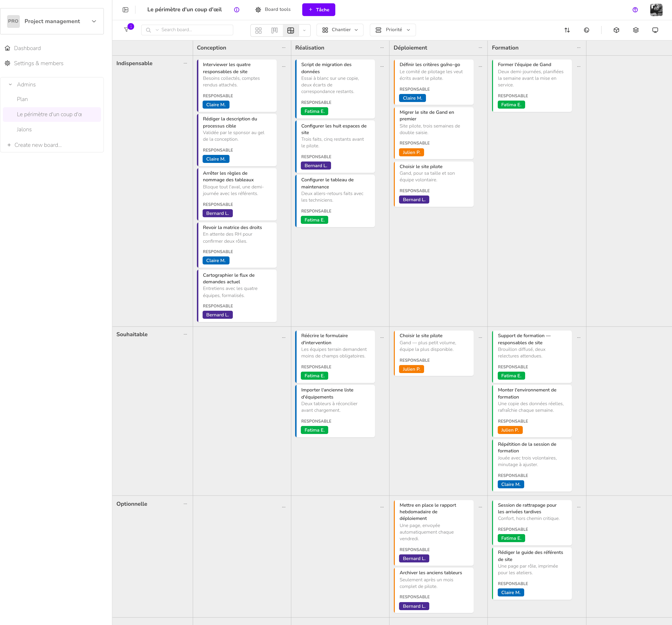
Task: Switch to kanban columns view
Action: tap(274, 30)
